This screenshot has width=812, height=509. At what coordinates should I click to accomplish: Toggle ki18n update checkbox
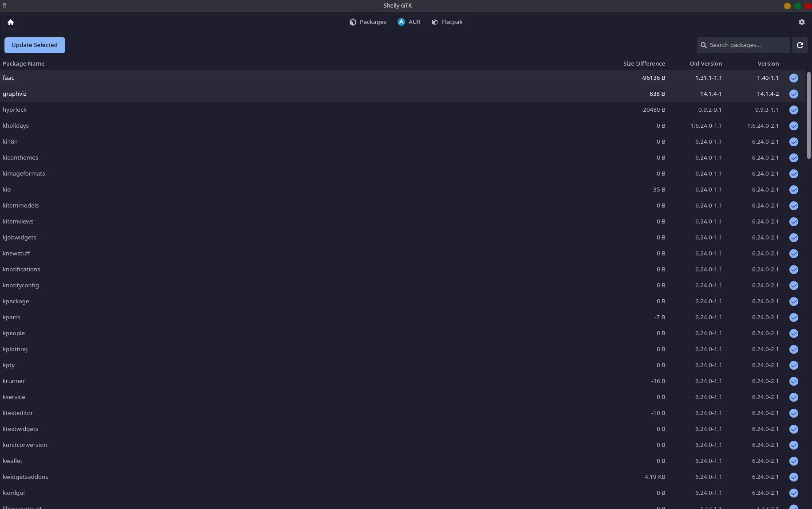click(794, 142)
